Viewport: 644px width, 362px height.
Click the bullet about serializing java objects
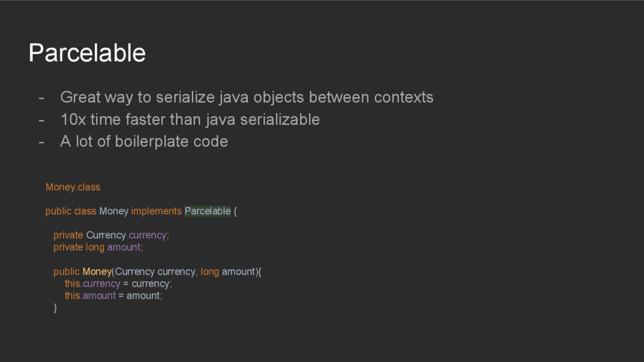[246, 97]
